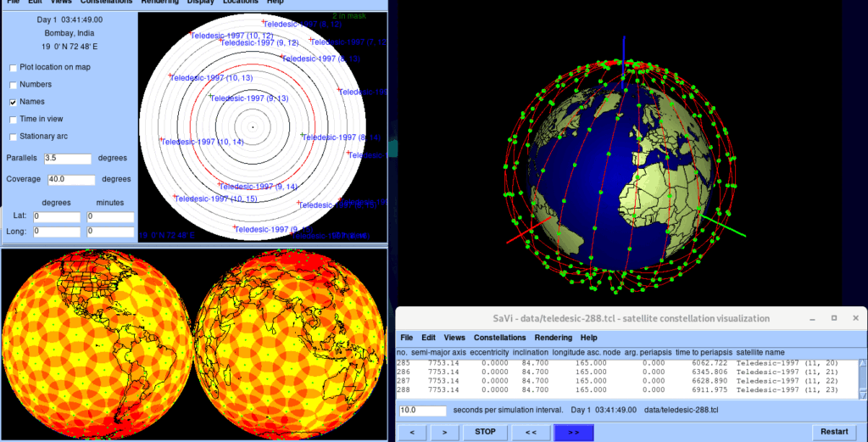This screenshot has height=442, width=868.
Task: Click the Parallels degrees input field
Action: click(x=67, y=158)
